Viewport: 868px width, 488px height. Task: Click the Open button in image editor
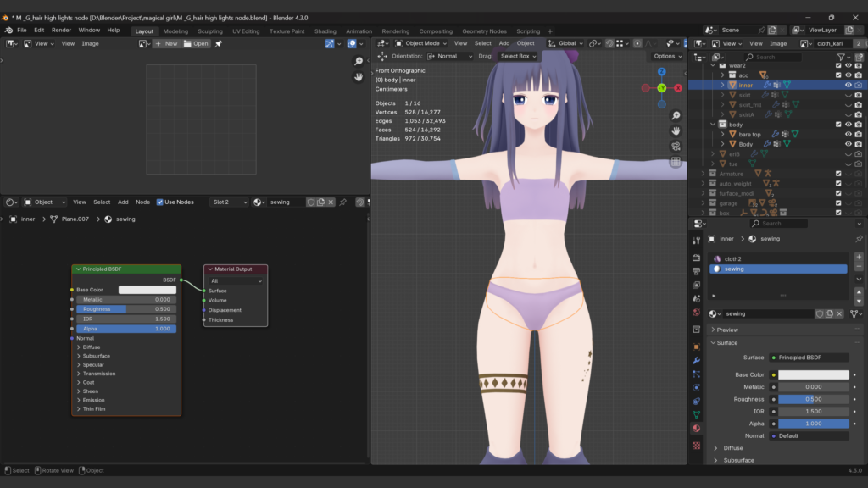coord(196,43)
